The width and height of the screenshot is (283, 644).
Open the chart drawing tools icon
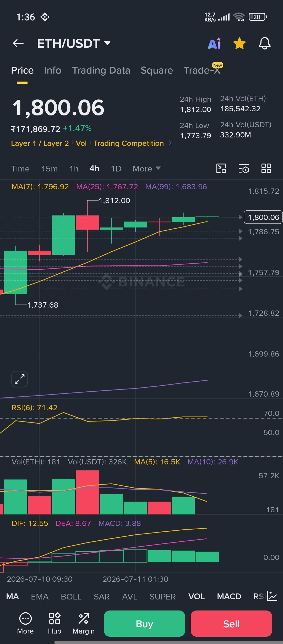point(221,168)
